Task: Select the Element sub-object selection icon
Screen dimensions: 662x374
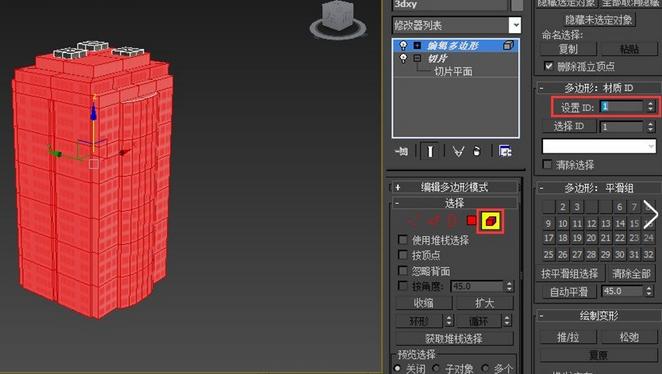Action: [x=490, y=220]
